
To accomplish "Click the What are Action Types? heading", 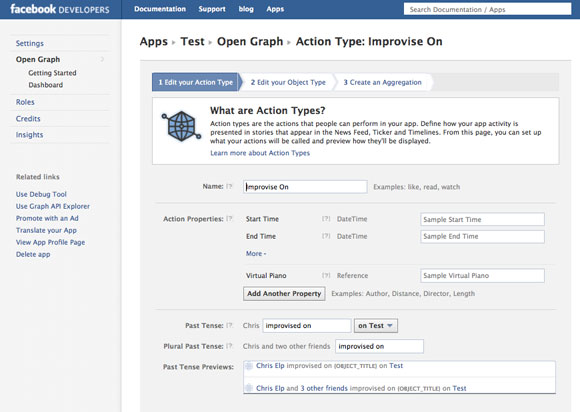I will click(x=267, y=110).
